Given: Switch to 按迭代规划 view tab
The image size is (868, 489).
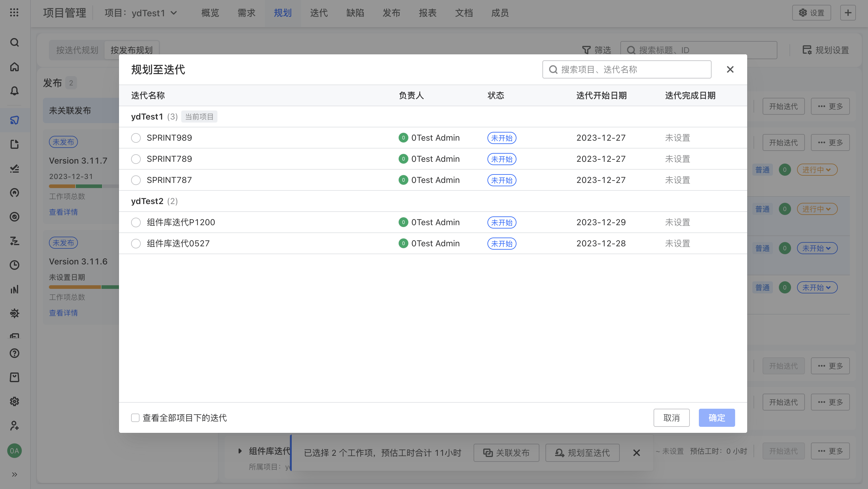Looking at the screenshot, I should (x=77, y=50).
